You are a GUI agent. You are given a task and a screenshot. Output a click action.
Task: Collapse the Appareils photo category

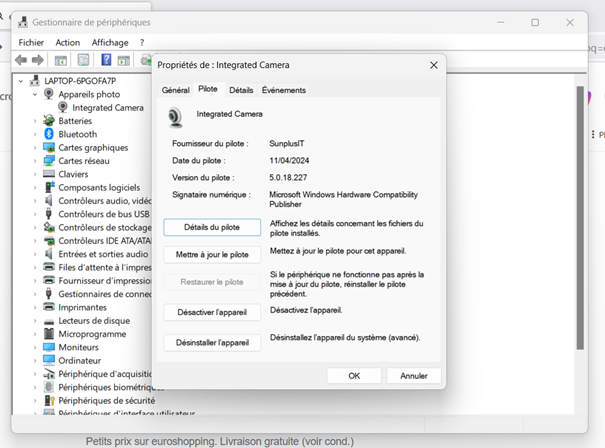pos(35,94)
